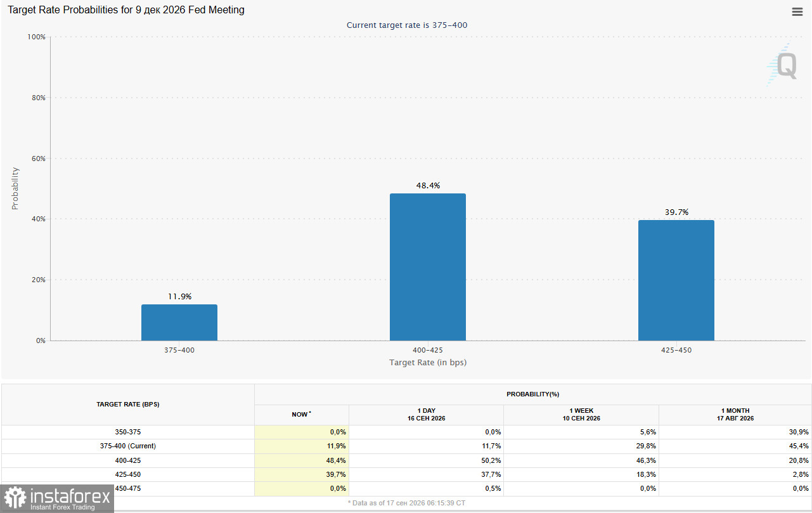Click the 'TARGET RATE (BPS)' table header
This screenshot has width=812, height=513.
pyautogui.click(x=128, y=404)
